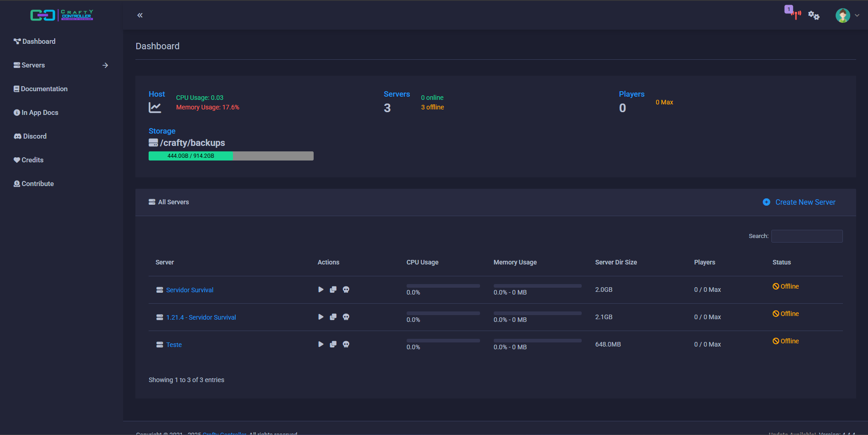Image resolution: width=868 pixels, height=435 pixels.
Task: Open Documentation from sidebar
Action: coord(41,89)
